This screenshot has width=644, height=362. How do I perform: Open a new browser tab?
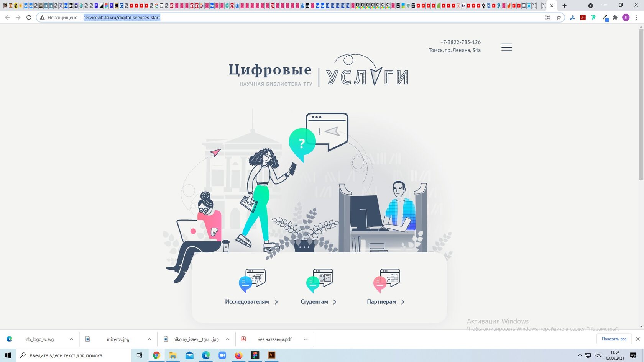coord(564,6)
